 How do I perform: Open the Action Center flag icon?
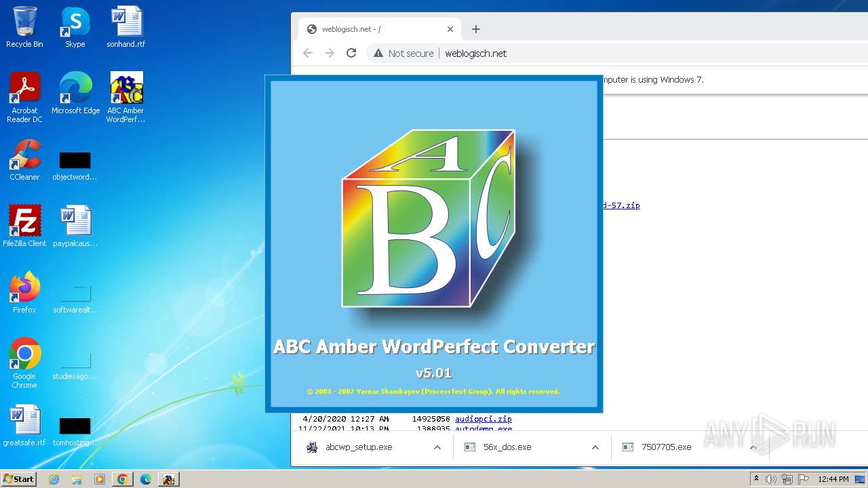802,479
